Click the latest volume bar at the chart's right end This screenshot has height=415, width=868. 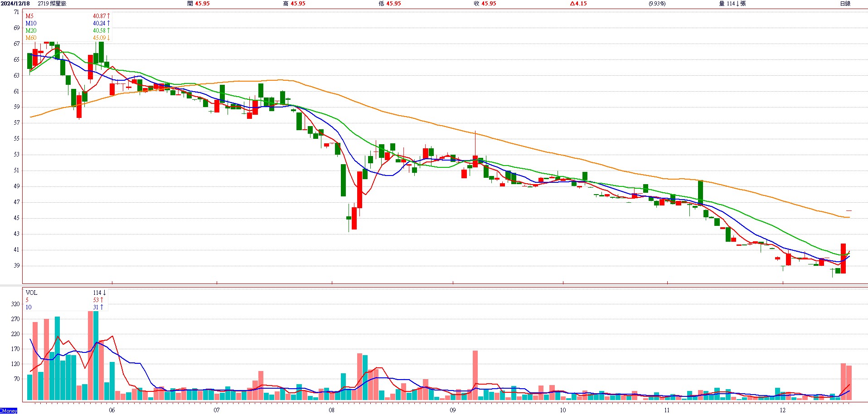849,383
